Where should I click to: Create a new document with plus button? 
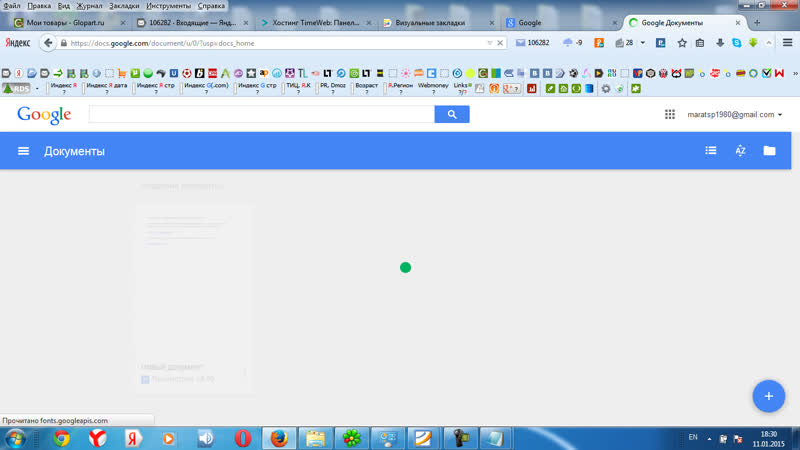click(x=768, y=396)
